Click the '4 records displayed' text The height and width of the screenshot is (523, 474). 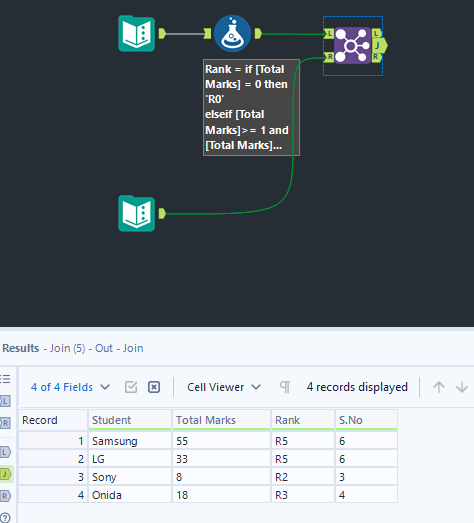coord(357,387)
